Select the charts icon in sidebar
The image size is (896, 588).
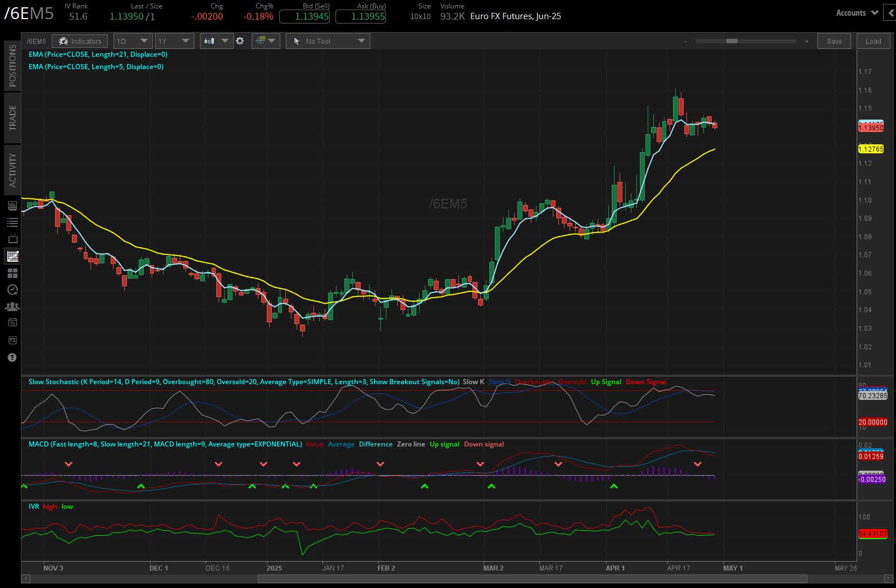pyautogui.click(x=12, y=256)
